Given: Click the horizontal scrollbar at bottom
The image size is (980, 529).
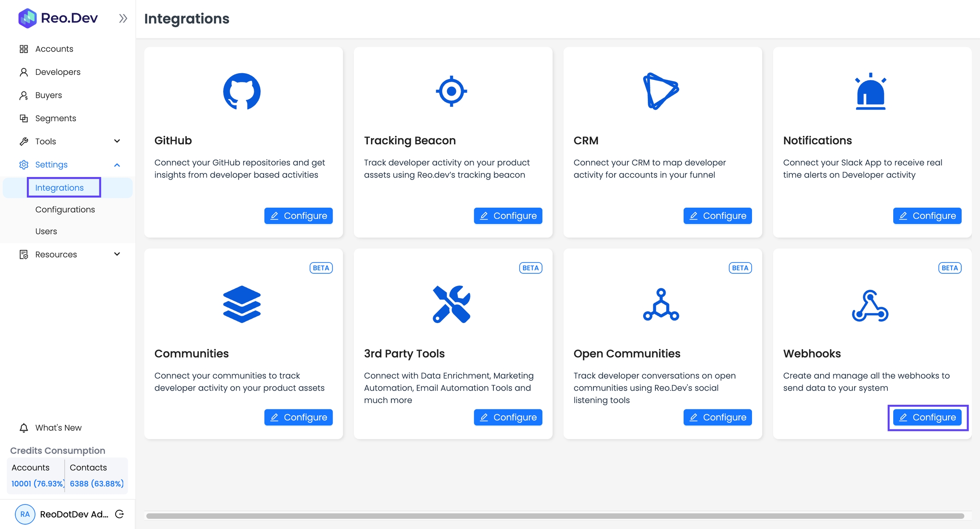Looking at the screenshot, I should 555,516.
